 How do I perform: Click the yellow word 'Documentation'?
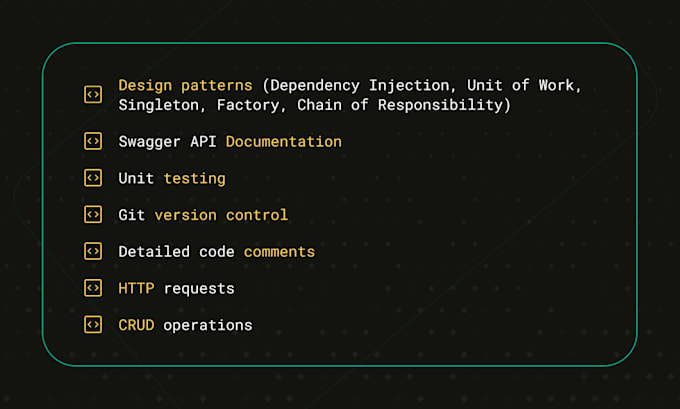pyautogui.click(x=284, y=141)
